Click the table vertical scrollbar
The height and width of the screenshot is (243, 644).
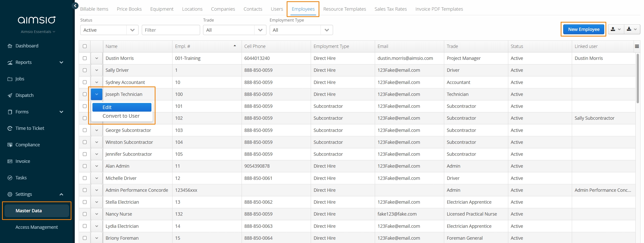click(x=637, y=78)
